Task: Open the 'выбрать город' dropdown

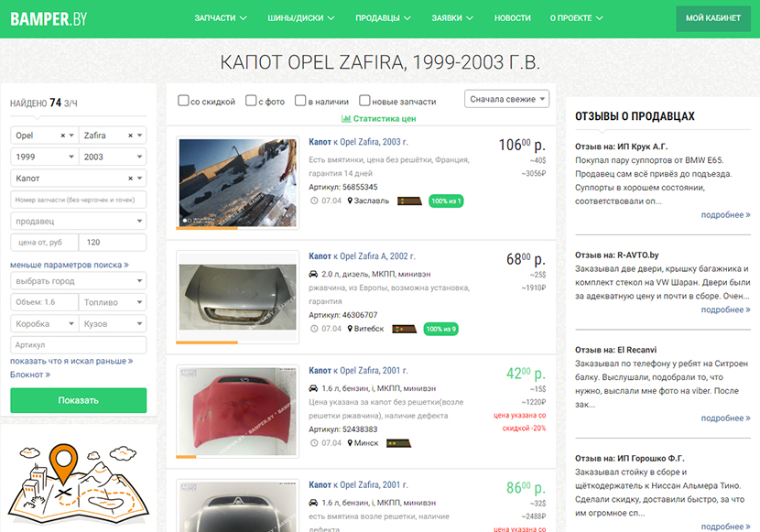Action: coord(78,281)
